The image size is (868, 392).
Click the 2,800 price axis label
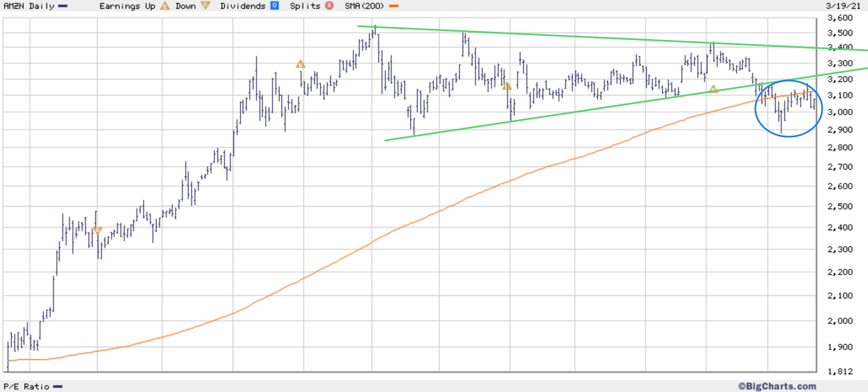pyautogui.click(x=840, y=148)
